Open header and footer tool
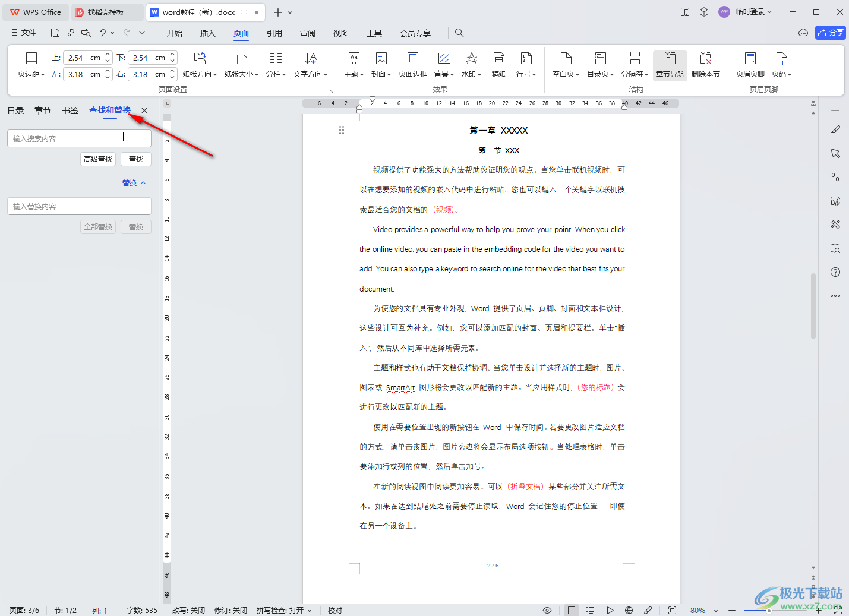Image resolution: width=849 pixels, height=616 pixels. (x=750, y=58)
